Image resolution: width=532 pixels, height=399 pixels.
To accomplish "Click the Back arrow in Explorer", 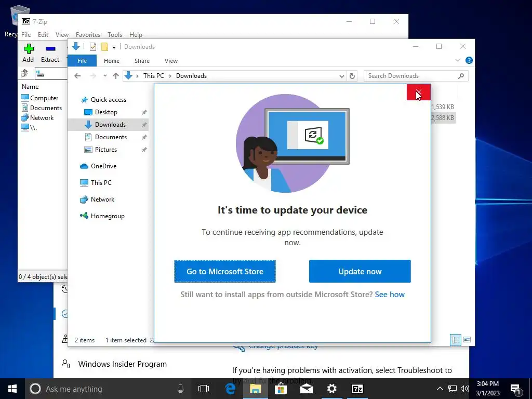I will pos(77,76).
